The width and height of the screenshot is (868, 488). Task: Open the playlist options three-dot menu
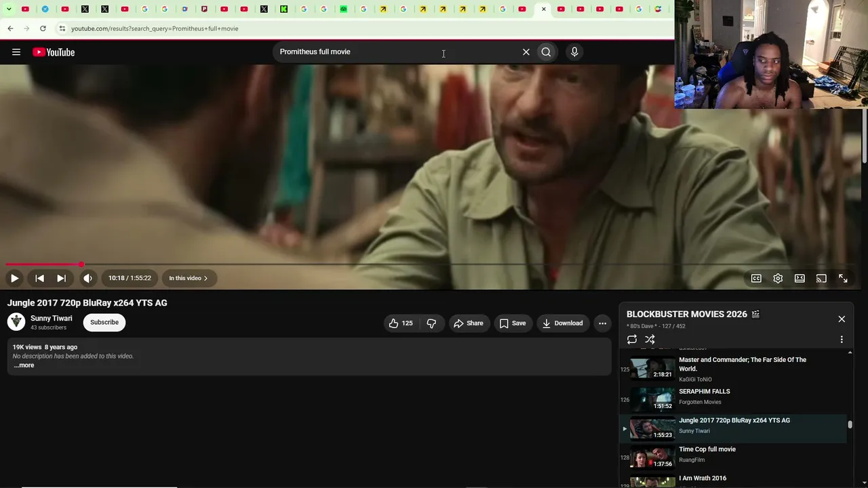842,340
